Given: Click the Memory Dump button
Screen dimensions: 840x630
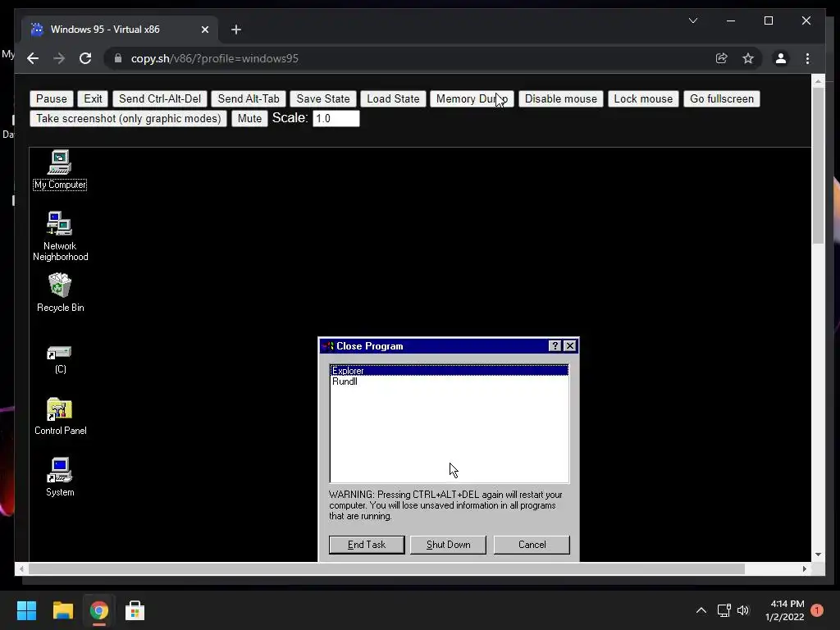Looking at the screenshot, I should pyautogui.click(x=472, y=98).
